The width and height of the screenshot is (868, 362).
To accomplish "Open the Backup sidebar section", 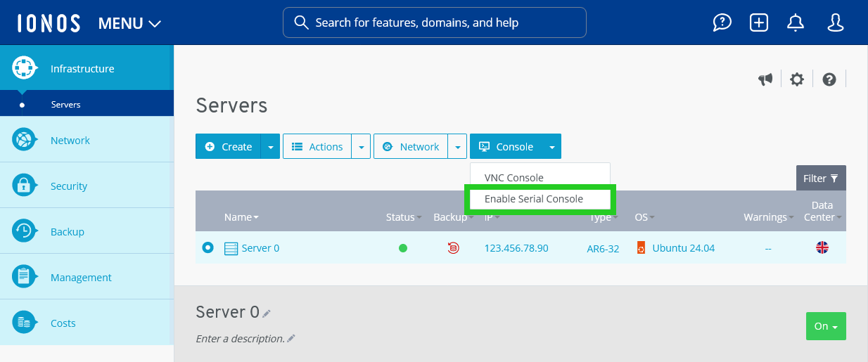I will coord(87,231).
